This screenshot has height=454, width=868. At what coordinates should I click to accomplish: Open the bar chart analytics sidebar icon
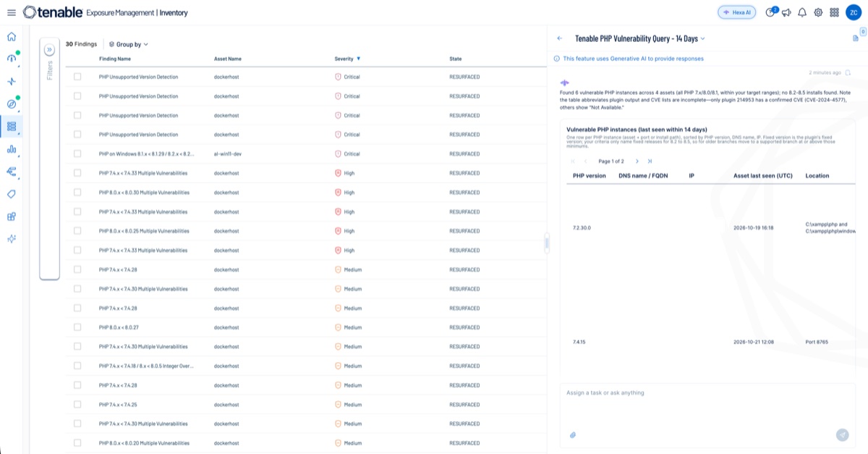point(11,149)
